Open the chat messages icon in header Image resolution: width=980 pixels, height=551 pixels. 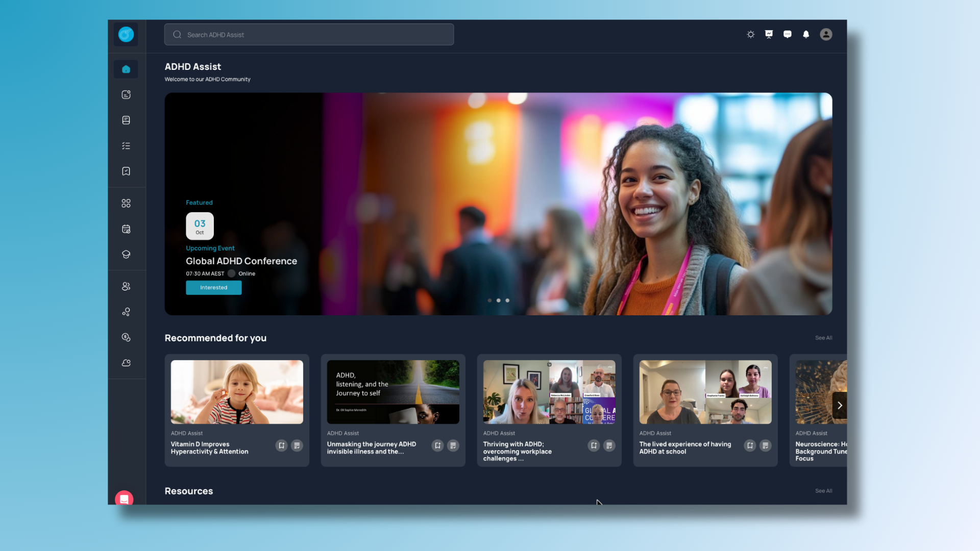click(788, 35)
